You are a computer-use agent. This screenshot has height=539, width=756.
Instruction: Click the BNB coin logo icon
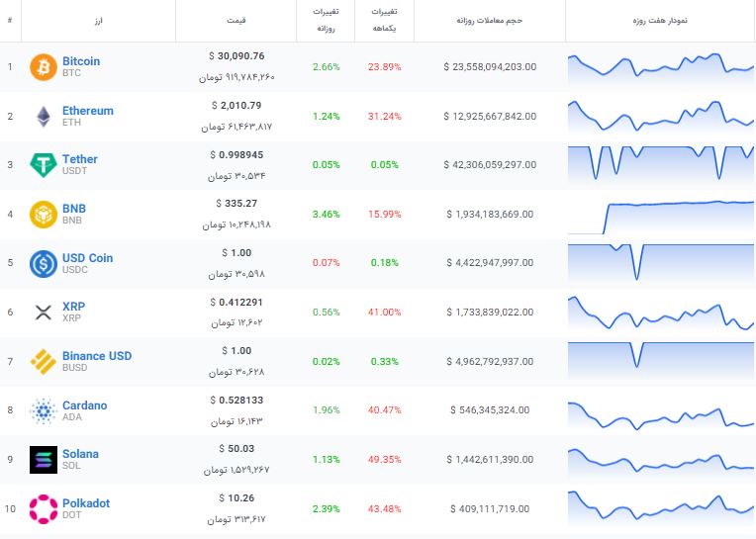(44, 215)
